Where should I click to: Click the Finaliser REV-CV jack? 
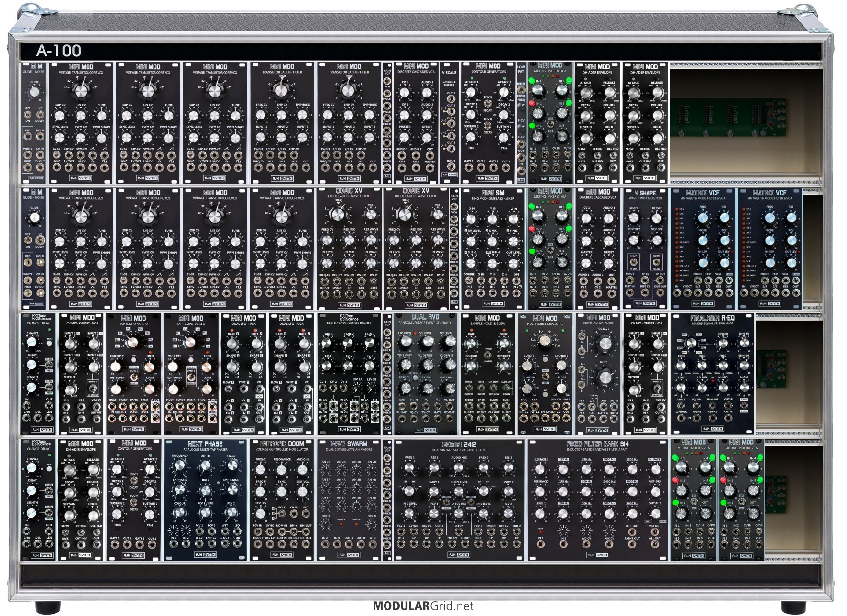713,418
